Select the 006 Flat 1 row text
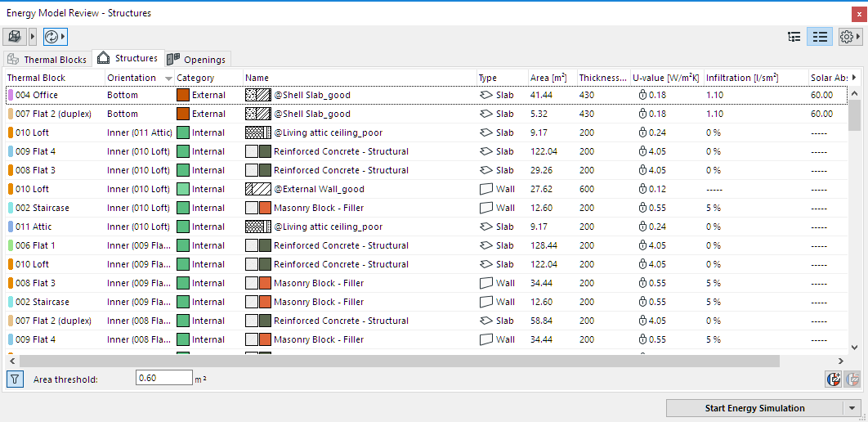The width and height of the screenshot is (868, 422). click(x=35, y=246)
